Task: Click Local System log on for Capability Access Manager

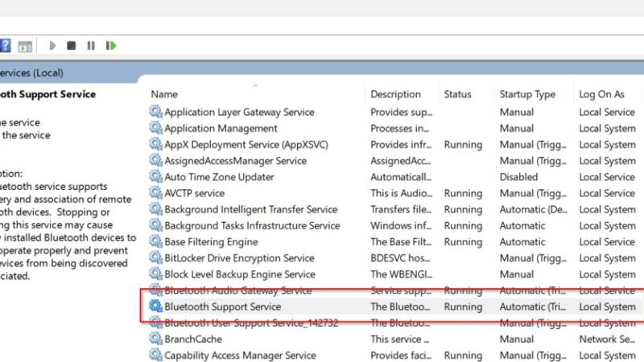Action: pyautogui.click(x=608, y=356)
